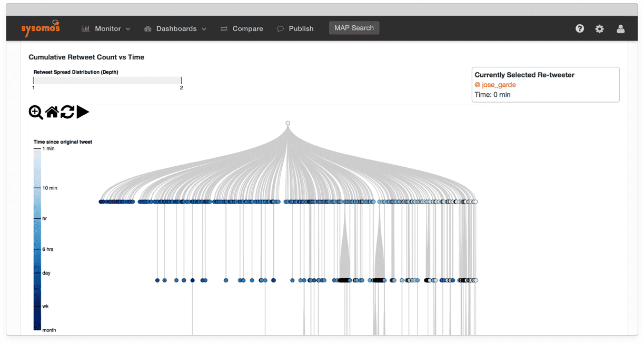Click the 'Cumulative Retweet Count vs Time' heading
This screenshot has height=344, width=644.
[86, 57]
